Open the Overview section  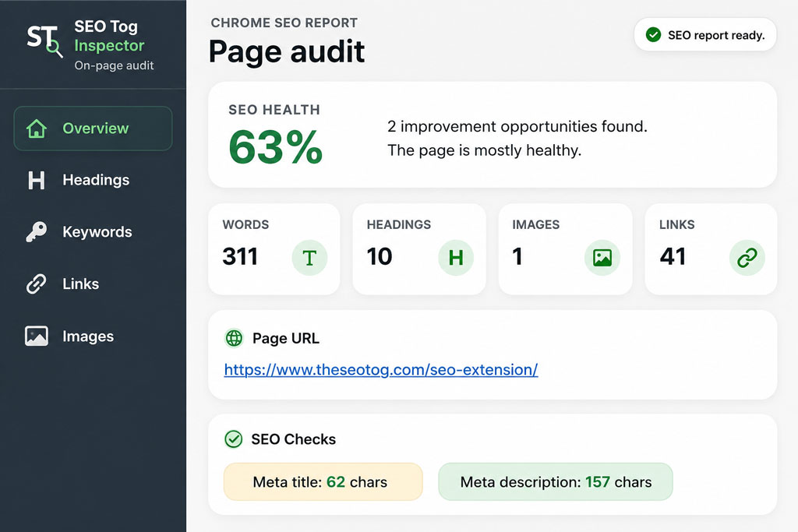point(94,129)
